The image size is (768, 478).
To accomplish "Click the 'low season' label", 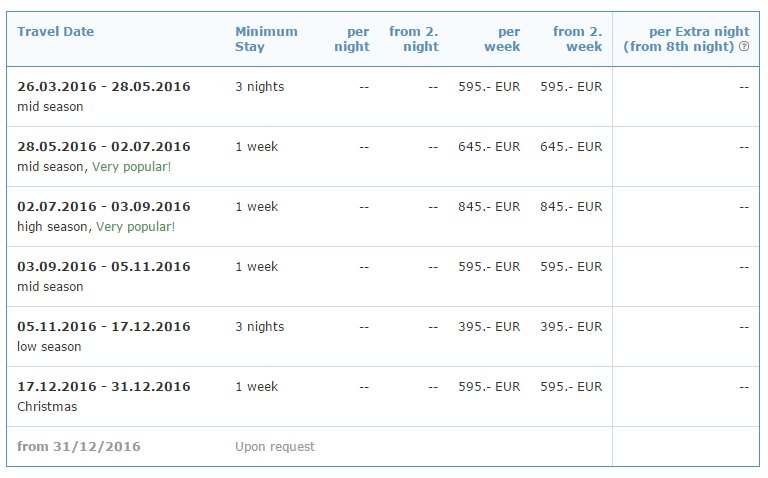I will pyautogui.click(x=49, y=347).
